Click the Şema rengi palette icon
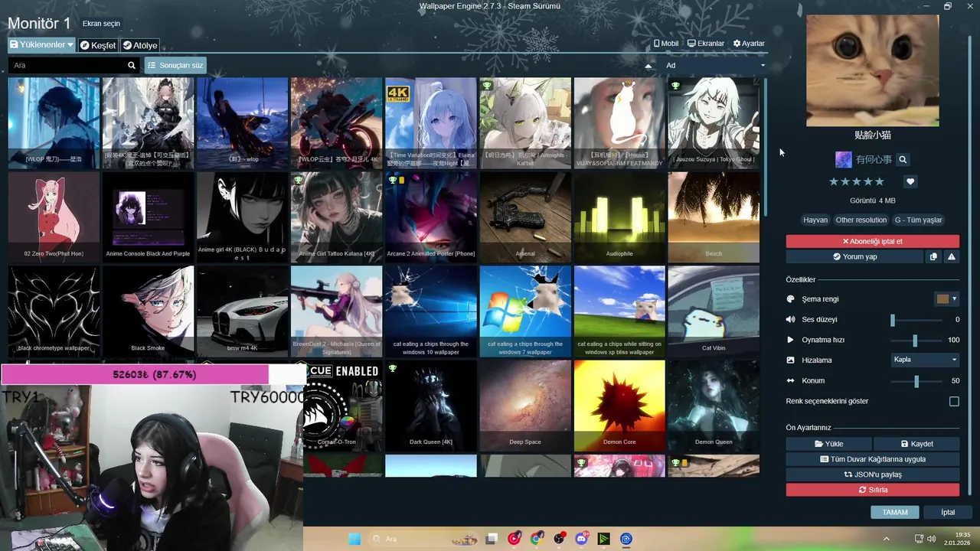The image size is (980, 551). [791, 299]
